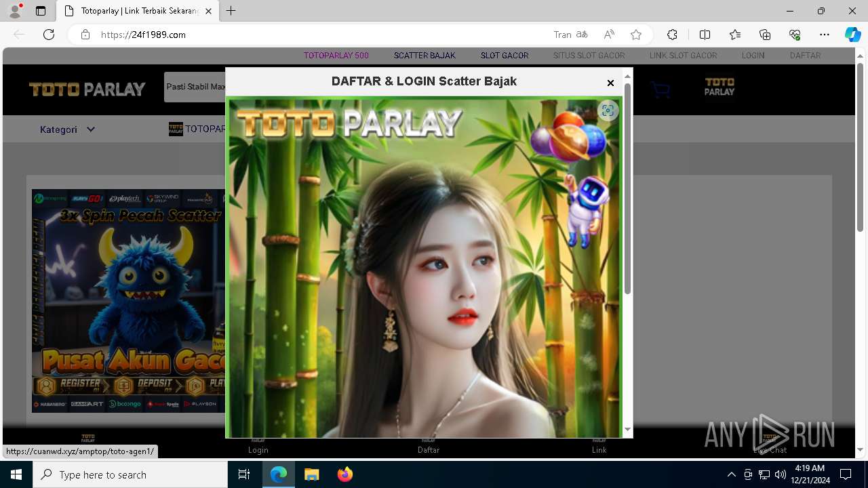
Task: Open SLOT GACOR nav link
Action: coord(505,56)
